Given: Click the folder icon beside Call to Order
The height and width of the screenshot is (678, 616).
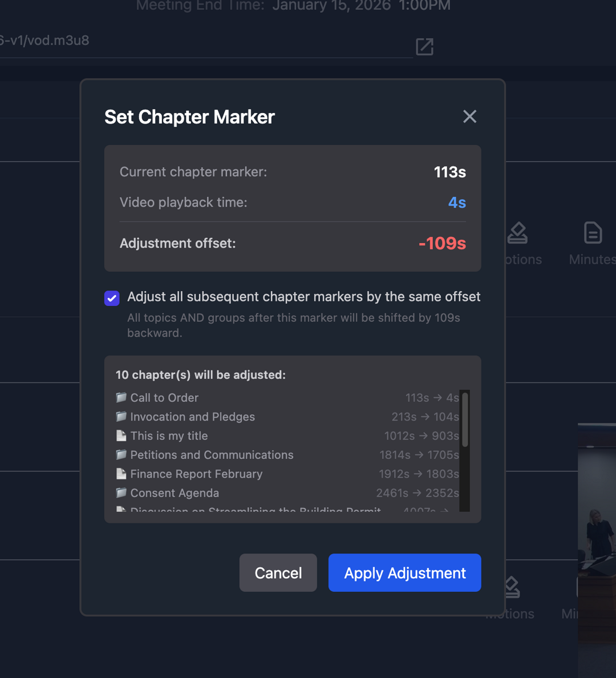Looking at the screenshot, I should click(x=121, y=398).
